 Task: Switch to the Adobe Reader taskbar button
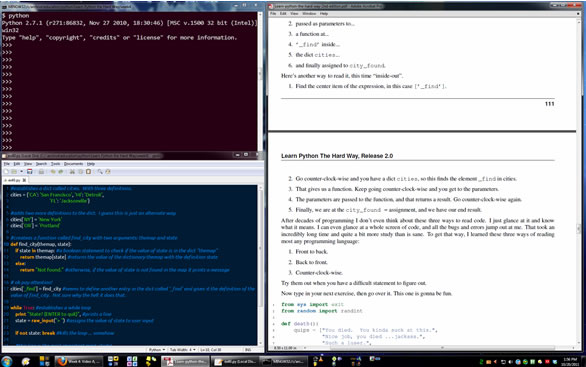click(x=185, y=361)
